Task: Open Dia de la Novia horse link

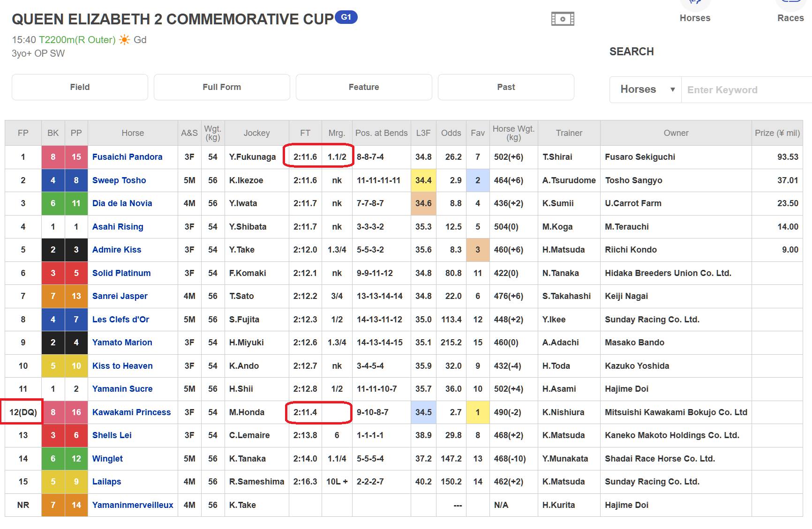Action: pyautogui.click(x=122, y=203)
